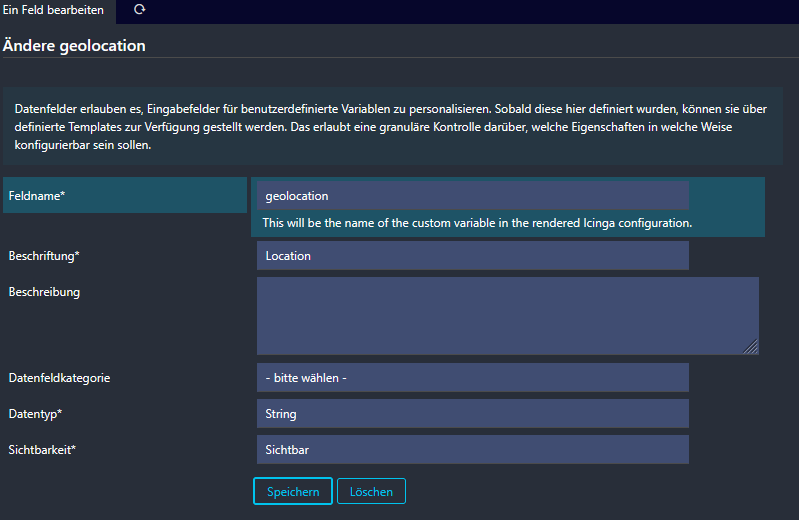Click the 'Datentyp*' label

click(36, 414)
